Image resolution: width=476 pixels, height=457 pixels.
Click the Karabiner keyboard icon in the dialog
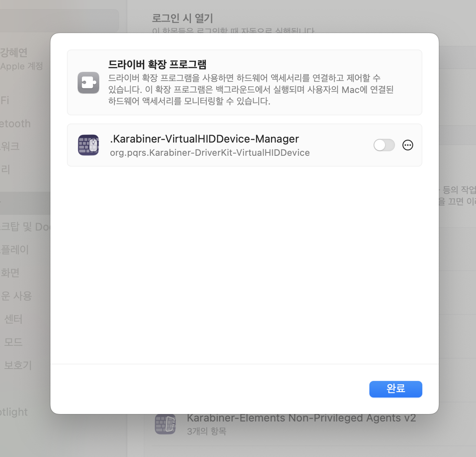(88, 145)
